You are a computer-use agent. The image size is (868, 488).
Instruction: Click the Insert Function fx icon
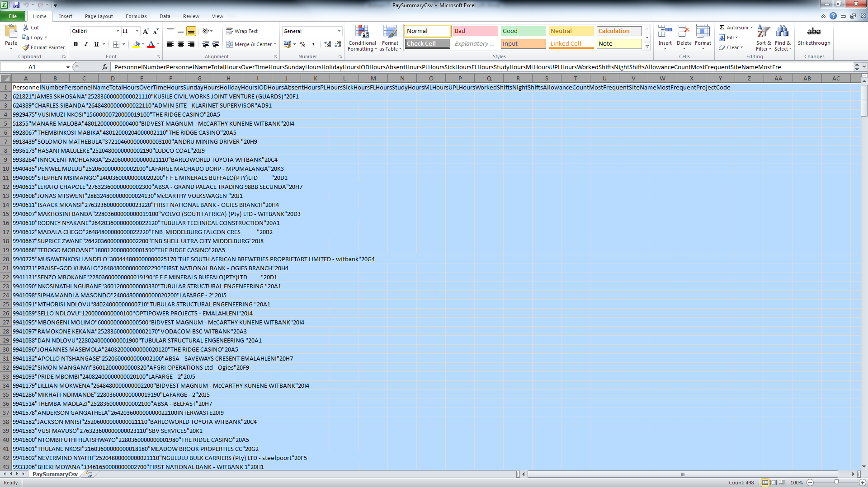(x=105, y=67)
